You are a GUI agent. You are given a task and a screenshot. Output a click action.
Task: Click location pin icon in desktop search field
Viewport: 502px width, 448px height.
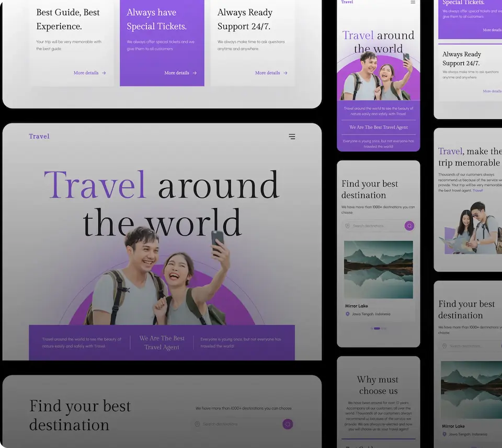[197, 424]
